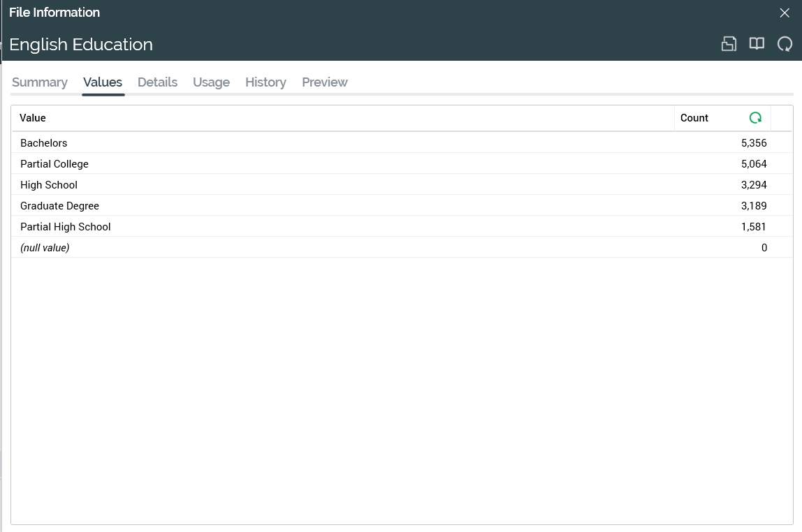802x532 pixels.
Task: Show the History tab
Action: tap(265, 82)
